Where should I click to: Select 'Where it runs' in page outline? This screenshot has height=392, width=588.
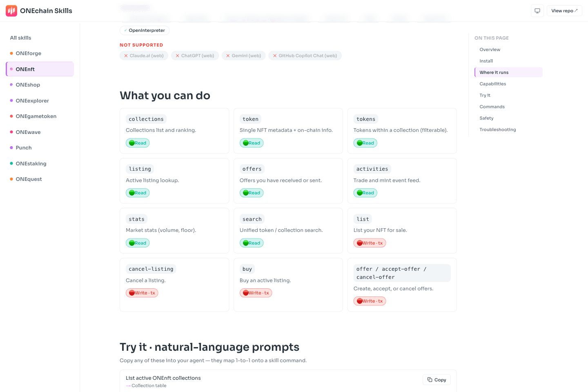pos(508,72)
